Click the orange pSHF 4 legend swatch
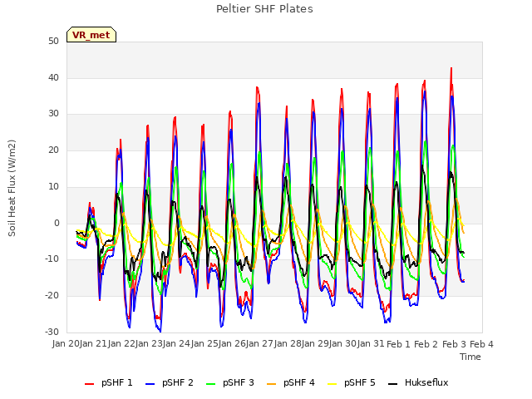The width and height of the screenshot is (532, 399). point(272,384)
